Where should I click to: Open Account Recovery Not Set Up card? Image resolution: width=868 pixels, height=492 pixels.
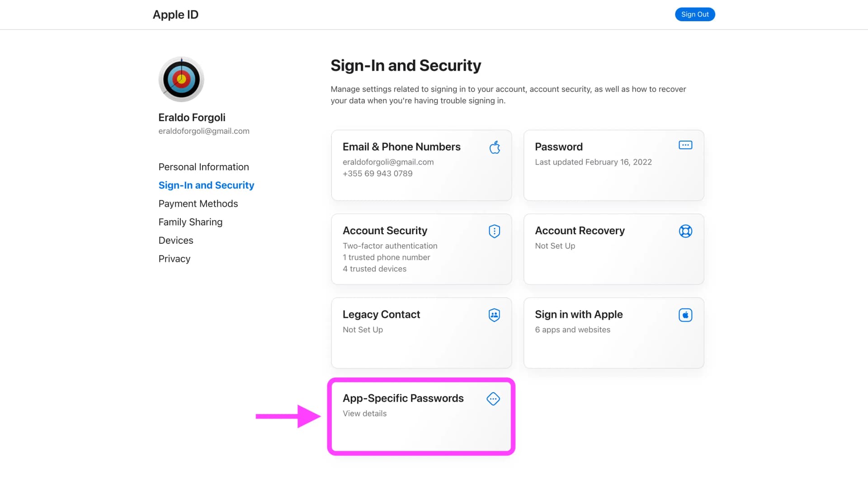[613, 249]
